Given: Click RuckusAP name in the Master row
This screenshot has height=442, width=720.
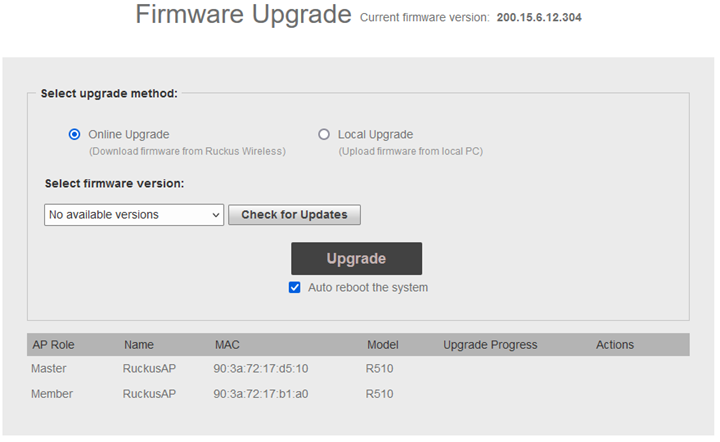Looking at the screenshot, I should click(149, 368).
